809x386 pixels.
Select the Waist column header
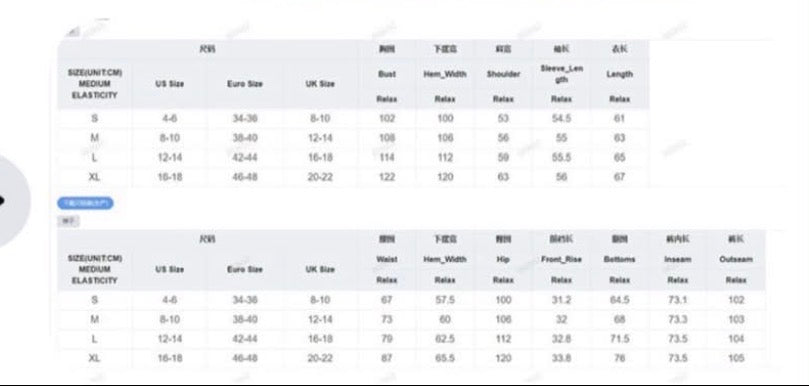pyautogui.click(x=387, y=260)
